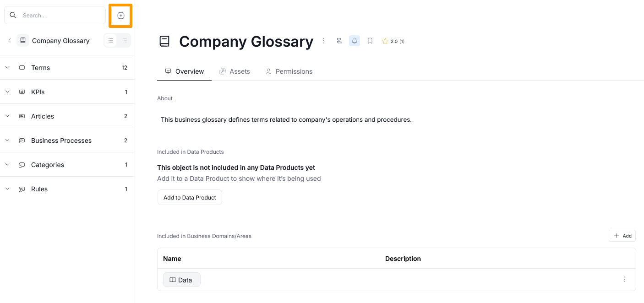Open the plus icon to create new item
This screenshot has height=303, width=644.
coord(120,15)
